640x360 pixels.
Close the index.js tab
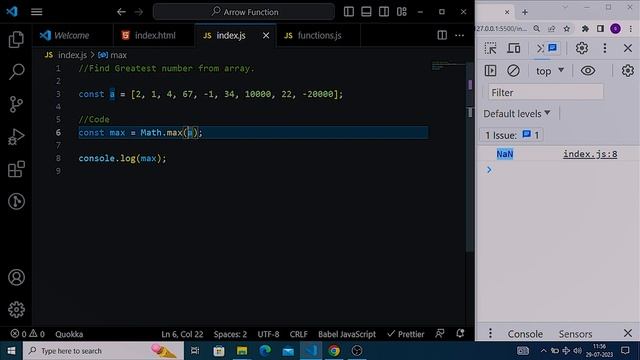click(x=266, y=36)
